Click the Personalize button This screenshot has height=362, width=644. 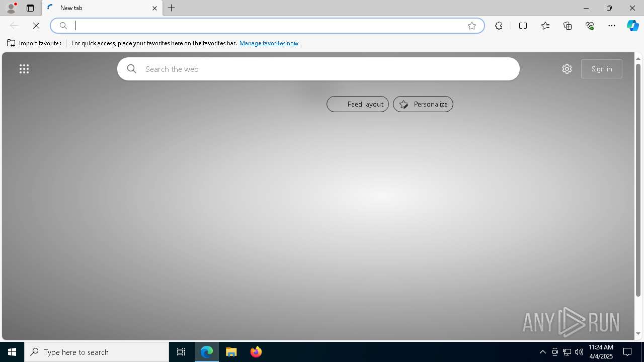[x=423, y=104]
